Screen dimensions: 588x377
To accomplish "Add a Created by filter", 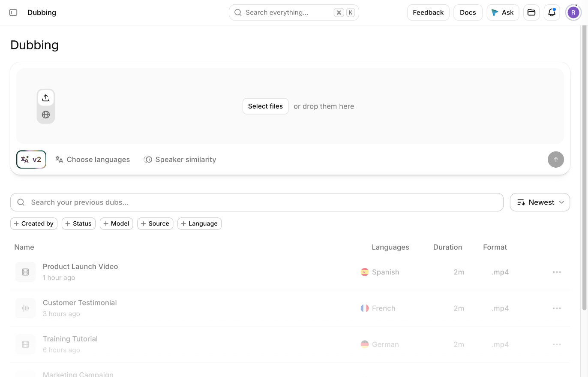I will 34,223.
